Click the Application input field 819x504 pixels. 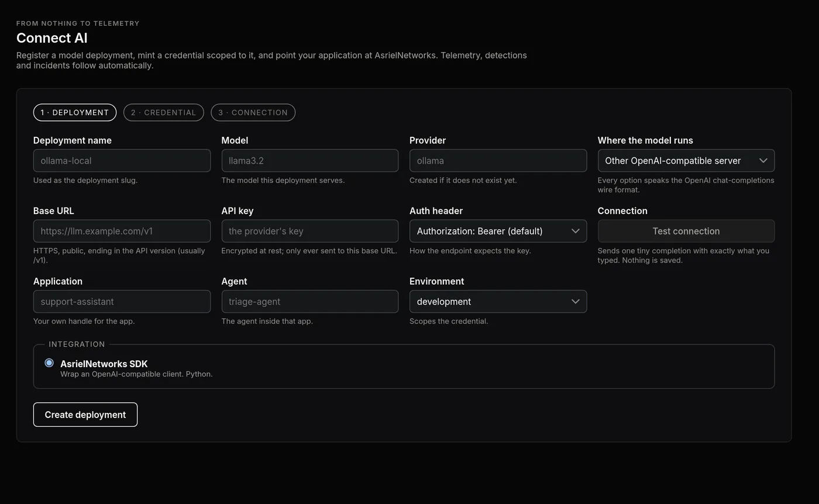pyautogui.click(x=122, y=302)
